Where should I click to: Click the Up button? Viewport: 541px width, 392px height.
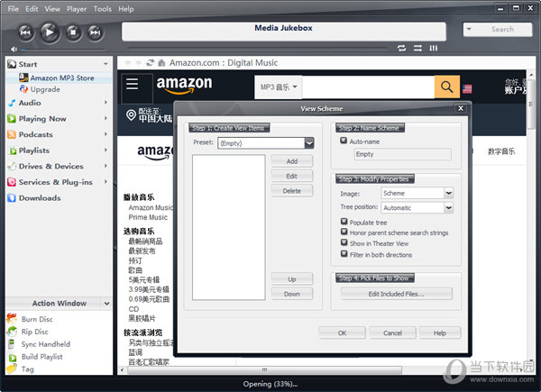pyautogui.click(x=292, y=279)
